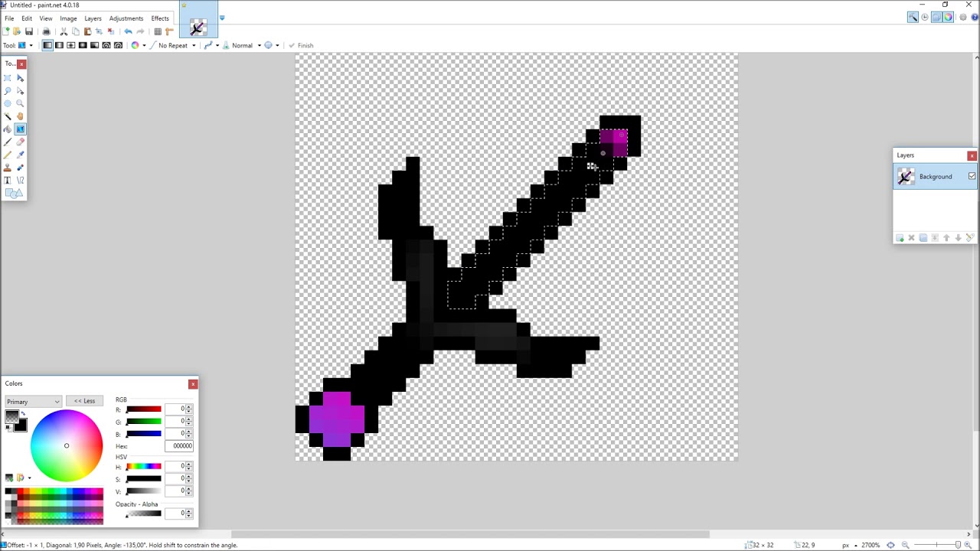980x551 pixels.
Task: Select the Move Selected Pixels tool
Action: tap(21, 78)
